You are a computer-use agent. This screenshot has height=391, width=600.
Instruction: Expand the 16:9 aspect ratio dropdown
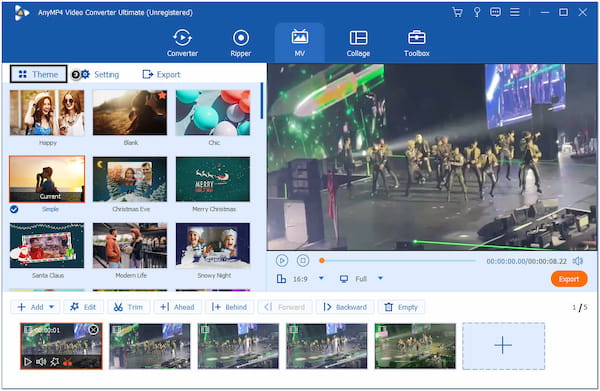(x=321, y=278)
